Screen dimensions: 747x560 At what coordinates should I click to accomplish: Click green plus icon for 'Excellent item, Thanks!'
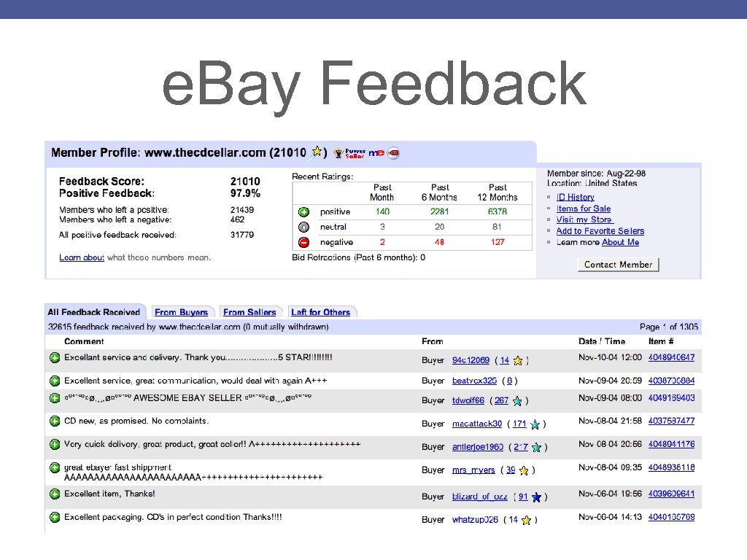[x=55, y=494]
